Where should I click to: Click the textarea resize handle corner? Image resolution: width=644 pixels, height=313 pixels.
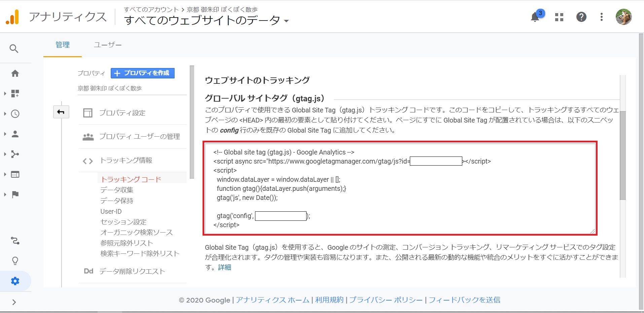point(593,231)
